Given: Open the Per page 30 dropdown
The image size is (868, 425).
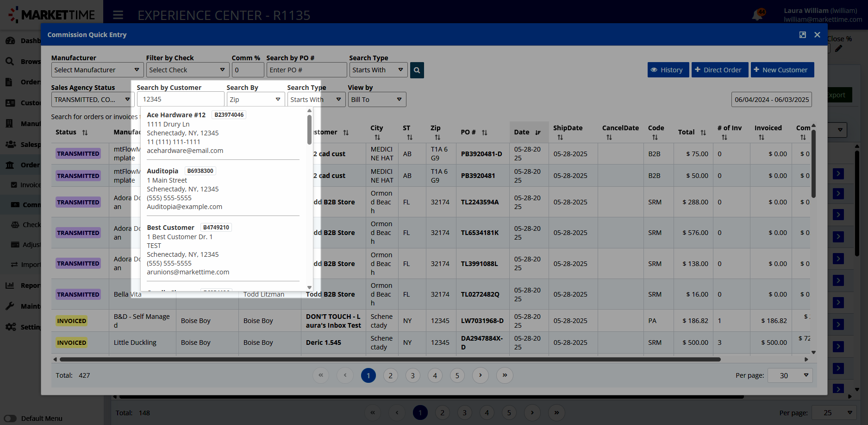Looking at the screenshot, I should coord(790,375).
